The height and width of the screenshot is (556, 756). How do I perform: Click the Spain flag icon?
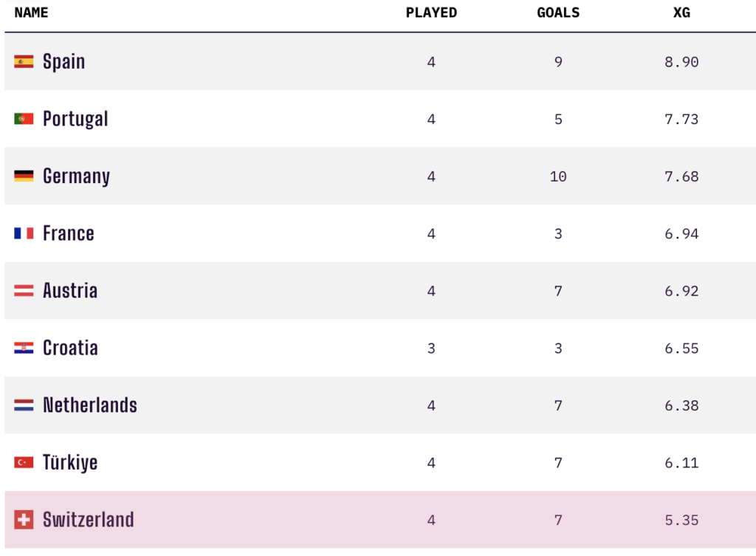[24, 62]
